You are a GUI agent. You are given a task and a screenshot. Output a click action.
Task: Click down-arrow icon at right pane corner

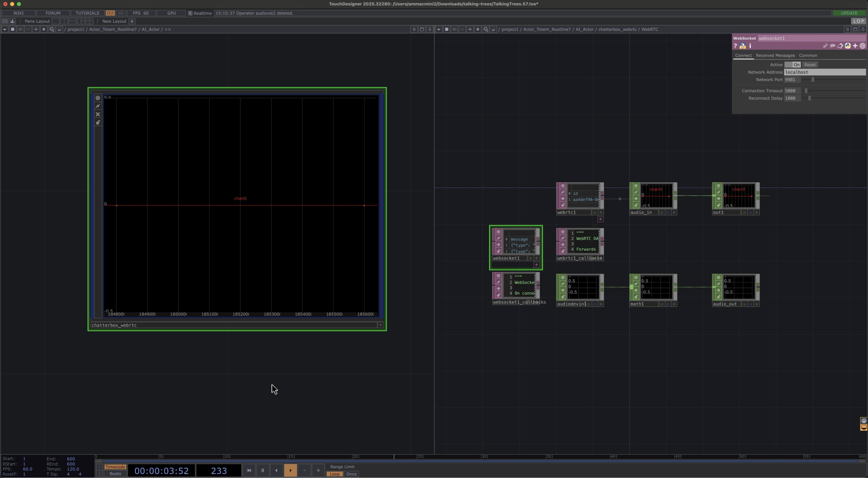863,29
